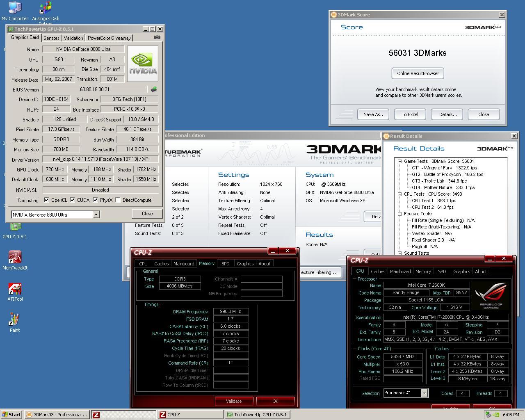
Task: Open the GPU selection dropdown in GPU-Z
Action: pyautogui.click(x=96, y=215)
